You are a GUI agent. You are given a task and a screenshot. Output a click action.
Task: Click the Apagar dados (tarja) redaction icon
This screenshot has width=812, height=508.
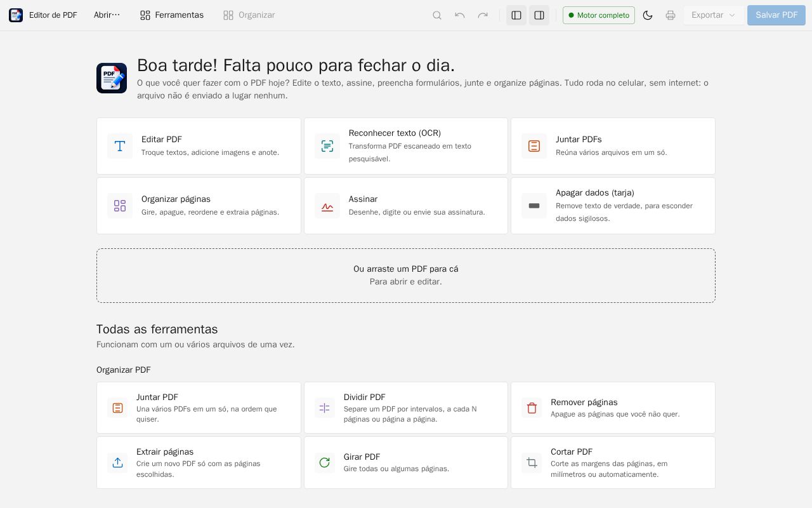534,206
